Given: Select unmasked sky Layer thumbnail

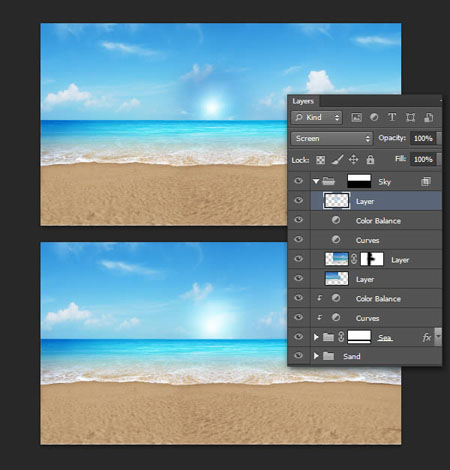Looking at the screenshot, I should click(x=337, y=279).
